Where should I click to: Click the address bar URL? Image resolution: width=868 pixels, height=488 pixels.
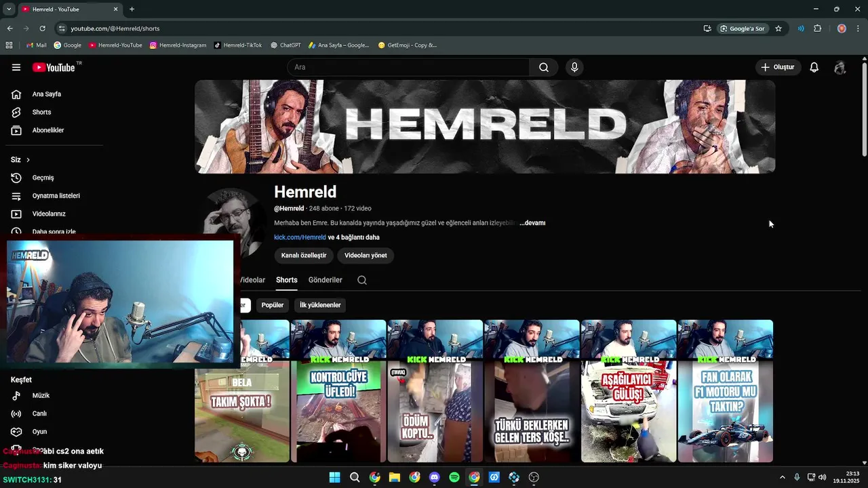115,28
